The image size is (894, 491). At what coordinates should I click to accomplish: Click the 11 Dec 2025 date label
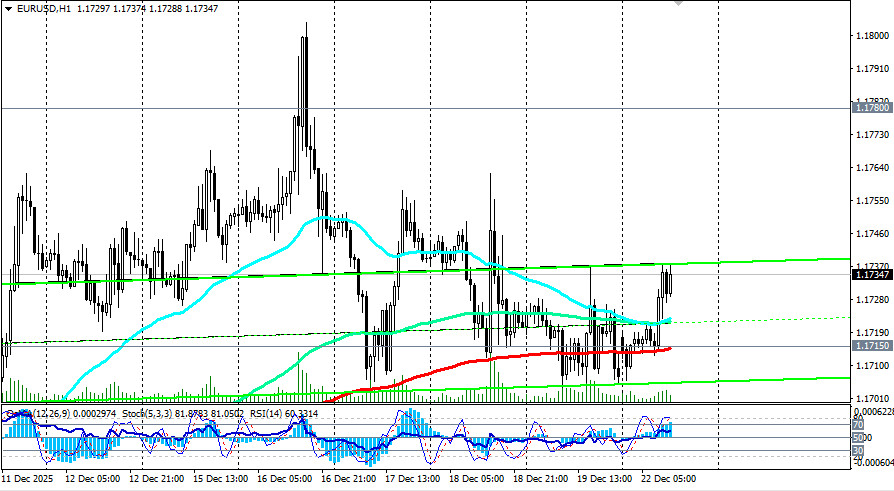click(x=28, y=478)
